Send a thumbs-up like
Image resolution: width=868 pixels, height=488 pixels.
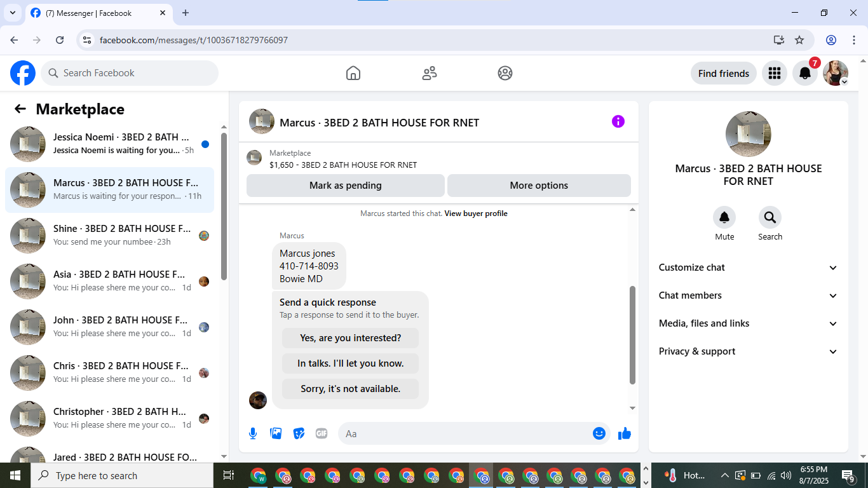625,433
